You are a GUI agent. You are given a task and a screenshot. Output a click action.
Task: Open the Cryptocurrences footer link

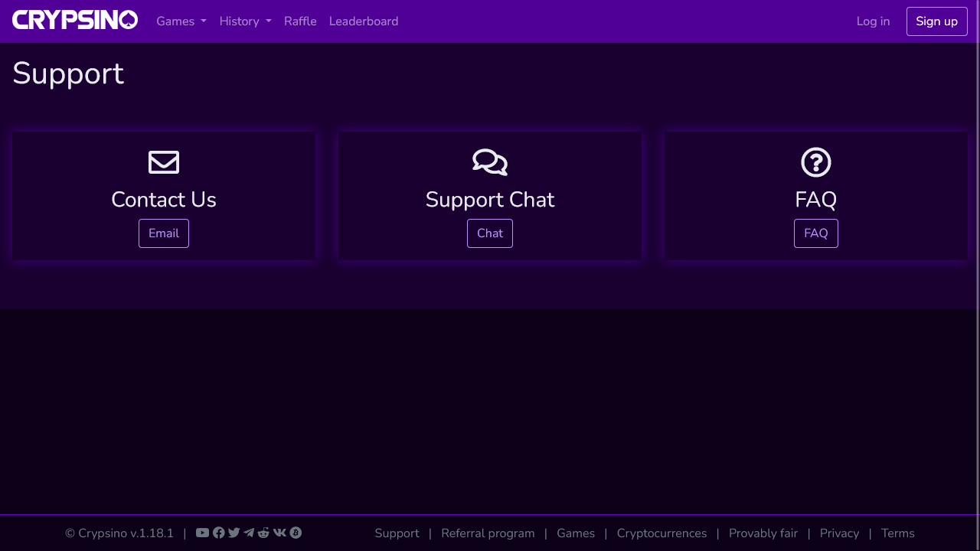pos(662,533)
